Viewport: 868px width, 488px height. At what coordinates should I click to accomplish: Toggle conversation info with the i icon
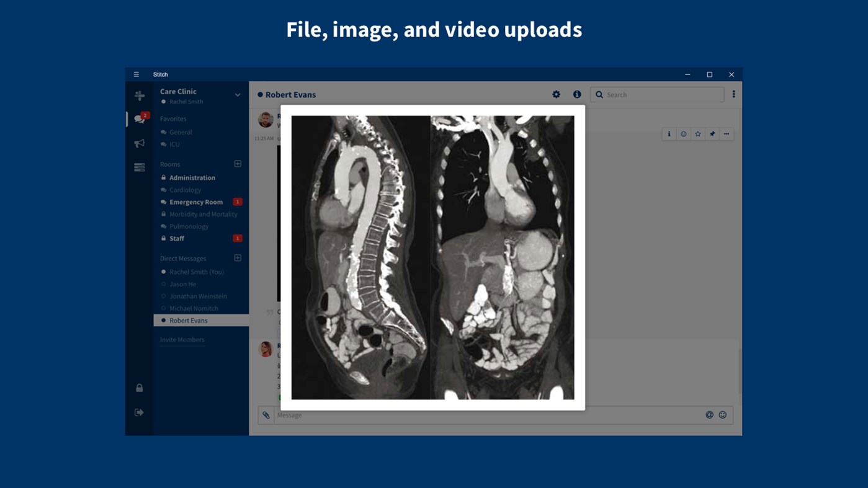click(576, 94)
